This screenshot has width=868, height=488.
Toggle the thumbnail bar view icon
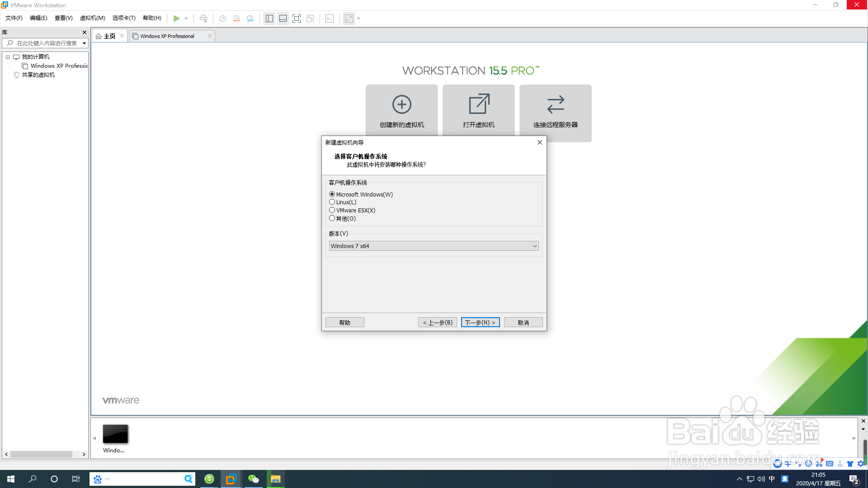point(283,19)
